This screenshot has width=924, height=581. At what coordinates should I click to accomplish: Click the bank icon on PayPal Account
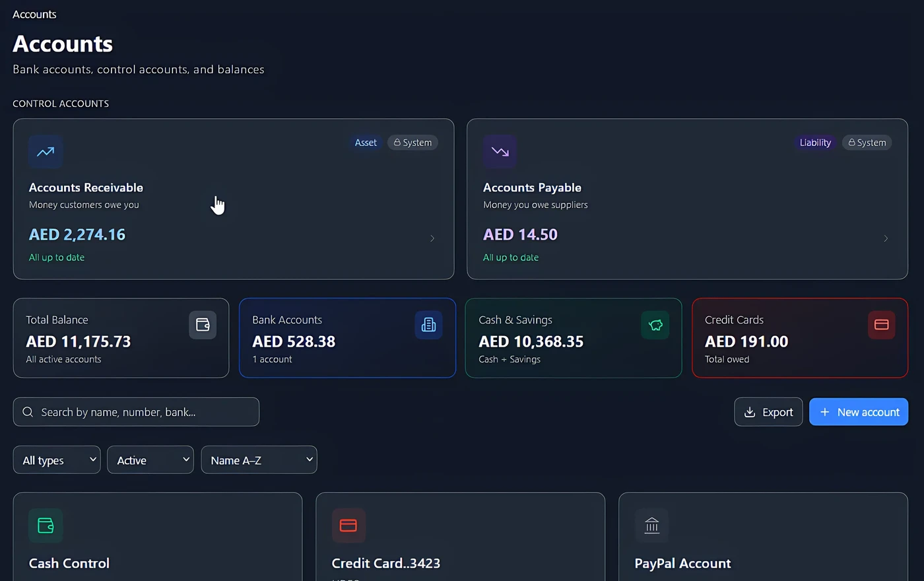point(651,526)
